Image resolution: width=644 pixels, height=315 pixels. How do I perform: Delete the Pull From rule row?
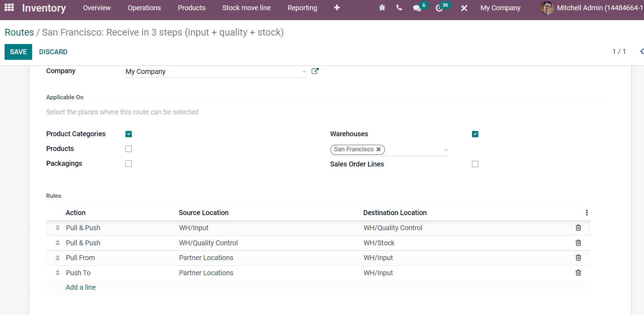pyautogui.click(x=578, y=258)
